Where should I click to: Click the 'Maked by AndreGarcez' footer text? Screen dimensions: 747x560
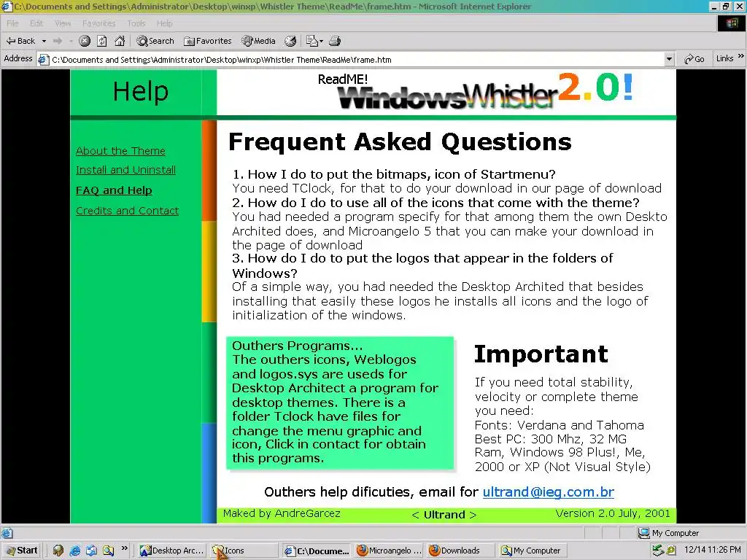[282, 513]
